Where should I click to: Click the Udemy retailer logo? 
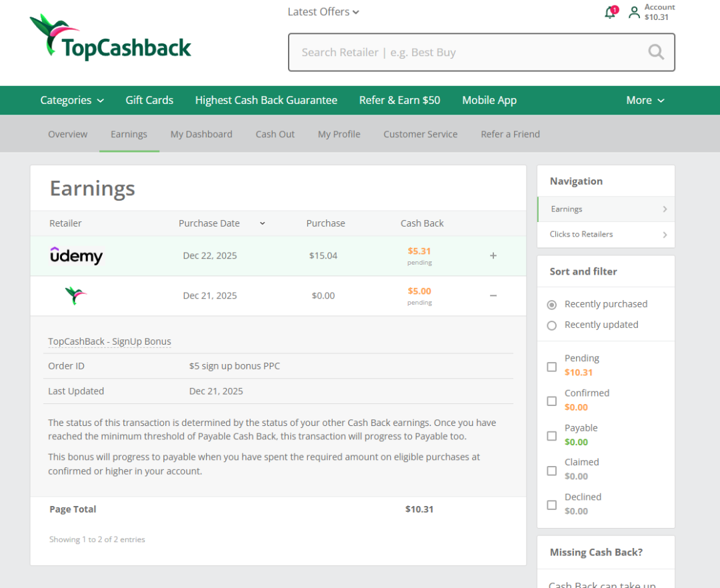76,256
